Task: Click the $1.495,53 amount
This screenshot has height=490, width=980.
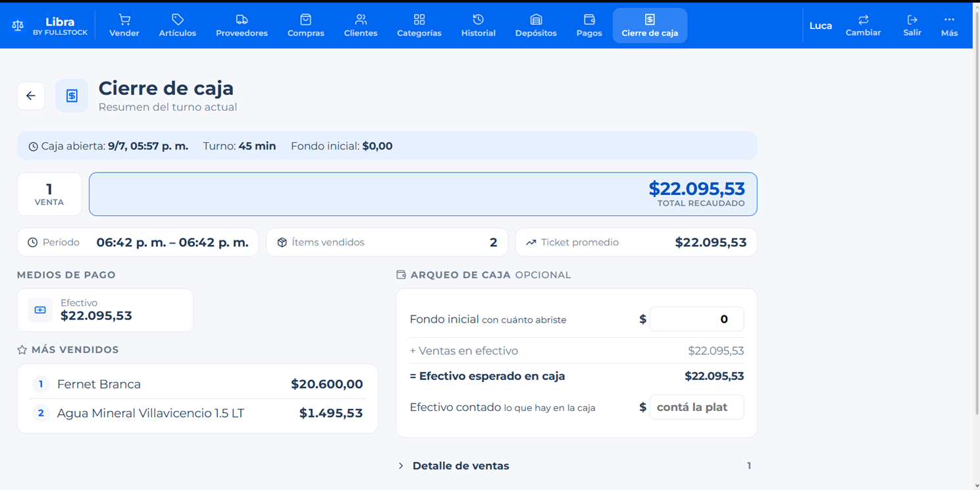Action: 331,413
